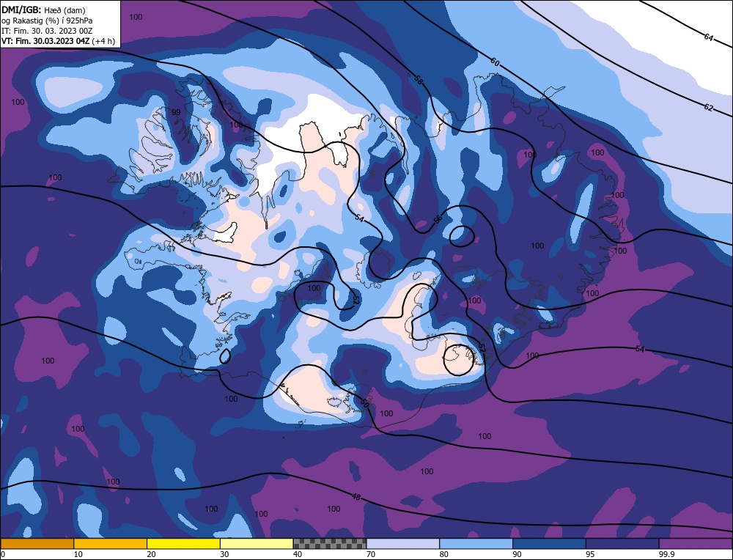Click the '48' contour label
The image size is (733, 560).
pyautogui.click(x=356, y=498)
